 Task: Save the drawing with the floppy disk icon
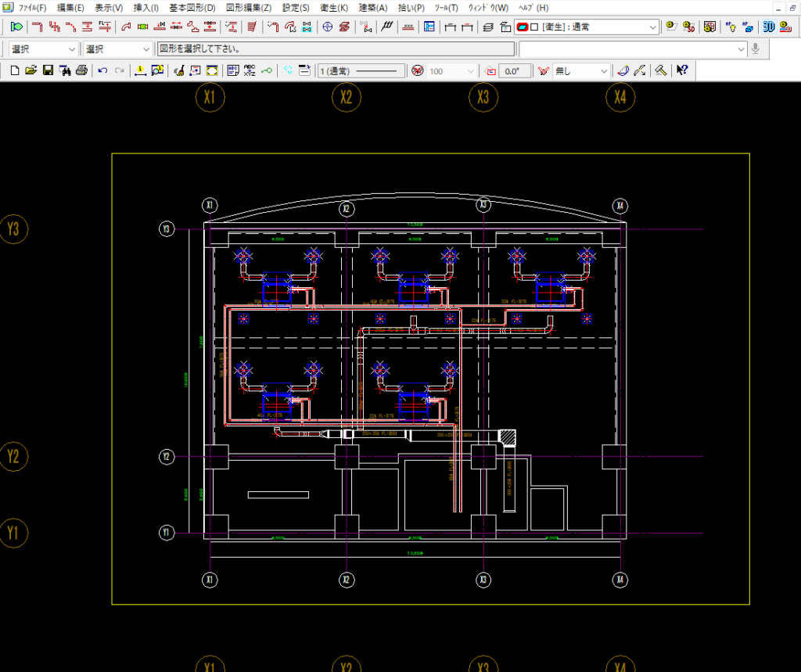48,71
